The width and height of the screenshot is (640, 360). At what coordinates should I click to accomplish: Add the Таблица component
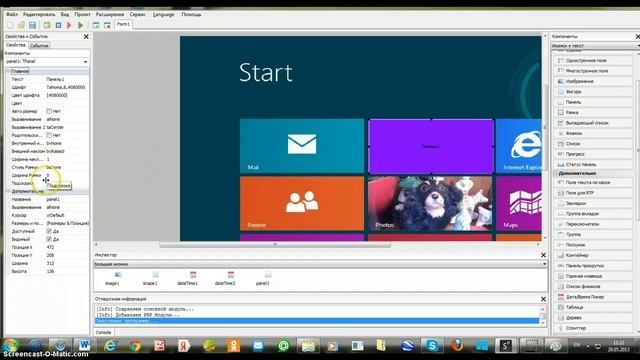[x=593, y=307]
